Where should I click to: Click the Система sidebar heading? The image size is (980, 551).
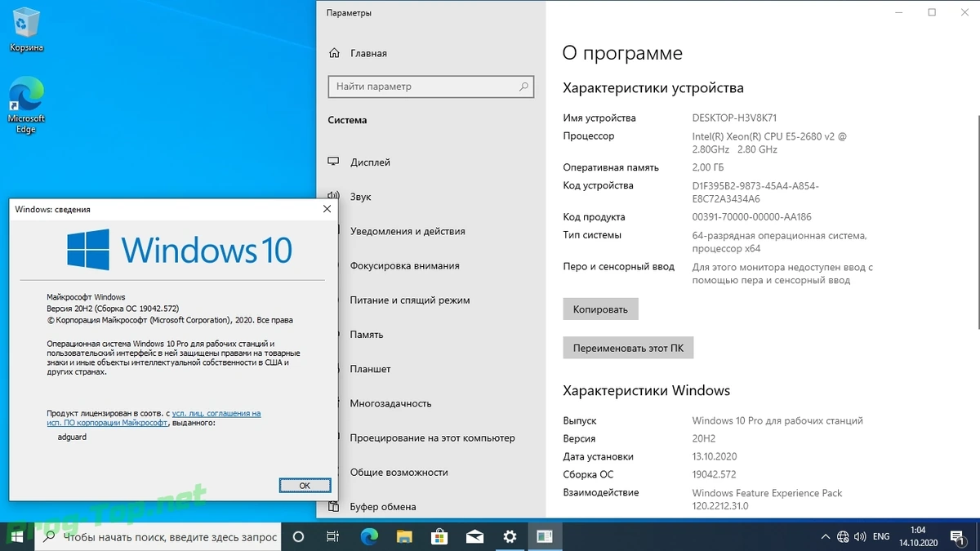click(347, 120)
